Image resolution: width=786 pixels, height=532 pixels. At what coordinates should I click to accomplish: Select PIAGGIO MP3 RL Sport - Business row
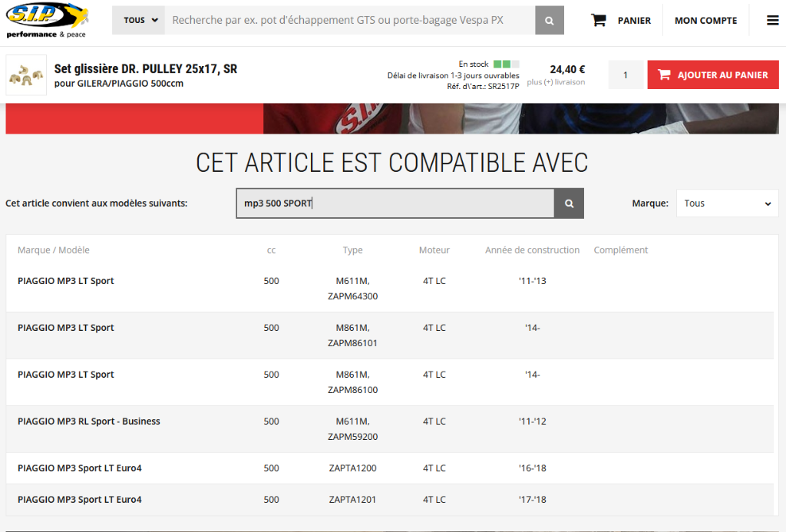[88, 421]
